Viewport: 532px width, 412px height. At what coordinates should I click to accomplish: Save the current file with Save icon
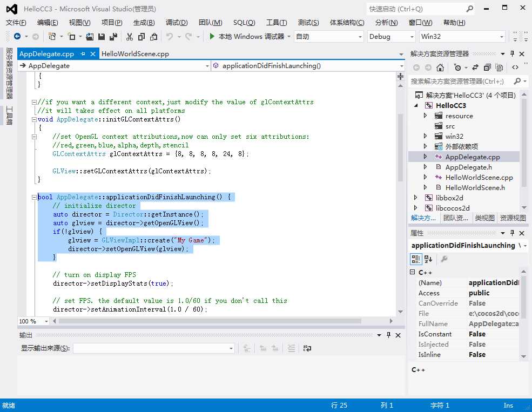[x=102, y=36]
